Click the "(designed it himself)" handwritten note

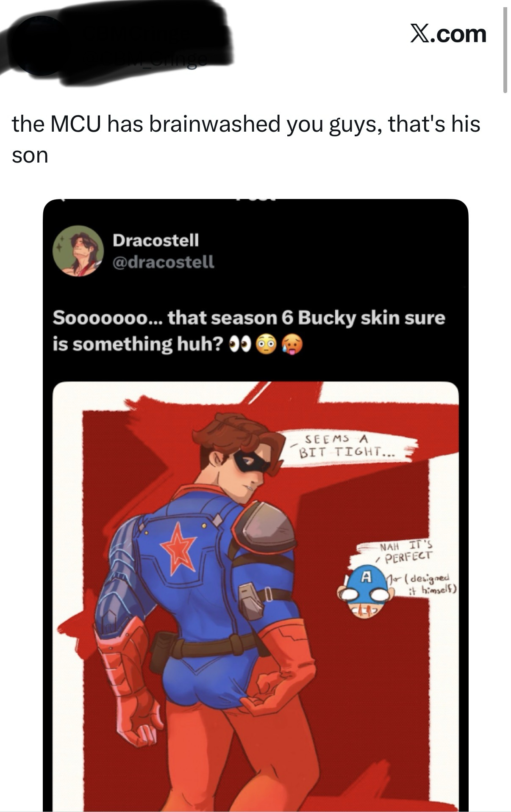(428, 583)
